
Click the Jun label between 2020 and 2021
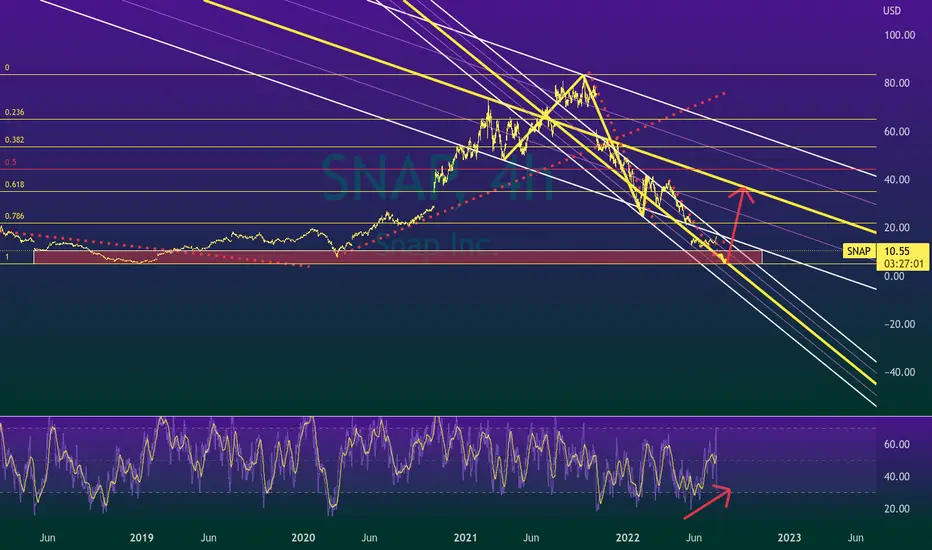370,538
